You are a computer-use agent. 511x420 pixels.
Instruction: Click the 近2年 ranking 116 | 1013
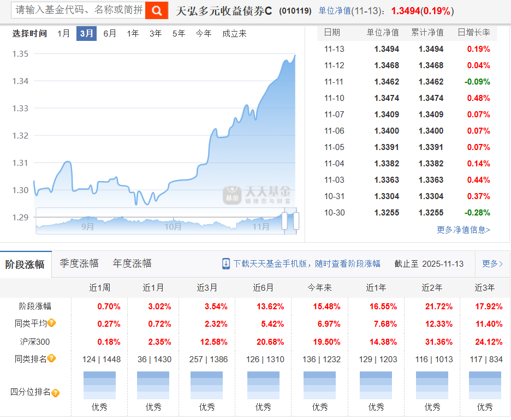(434, 359)
